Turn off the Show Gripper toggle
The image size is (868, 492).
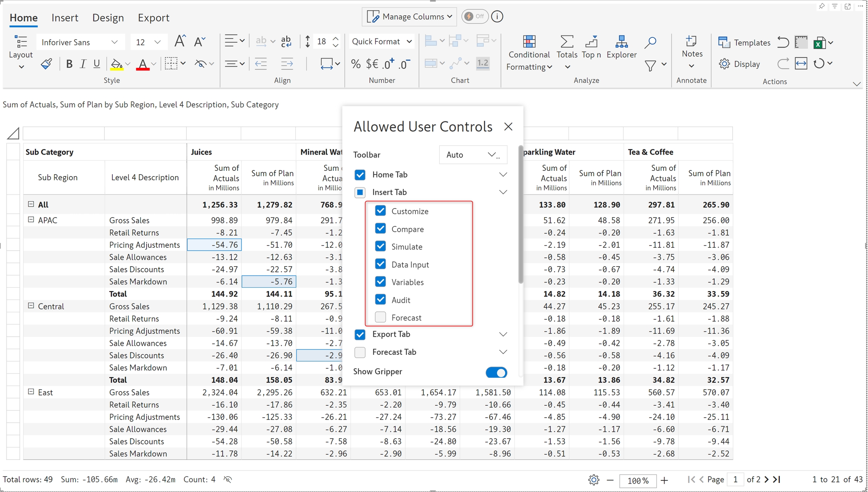coord(496,372)
